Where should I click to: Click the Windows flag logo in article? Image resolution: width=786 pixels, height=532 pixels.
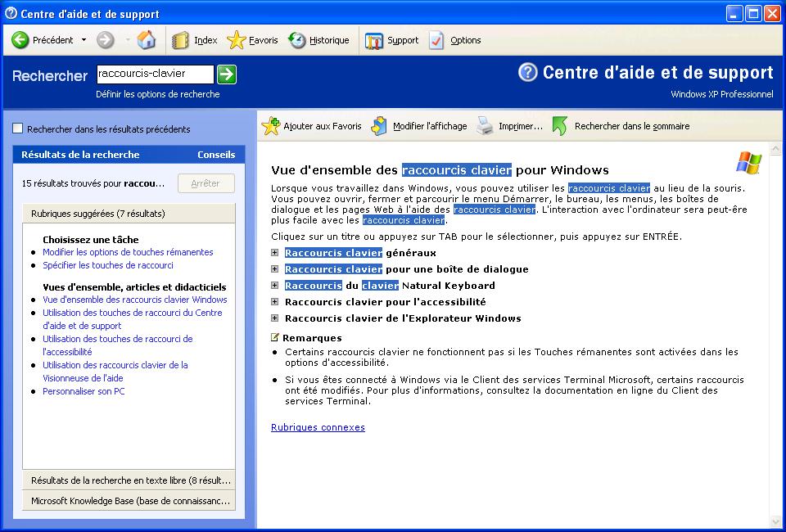coord(749,163)
